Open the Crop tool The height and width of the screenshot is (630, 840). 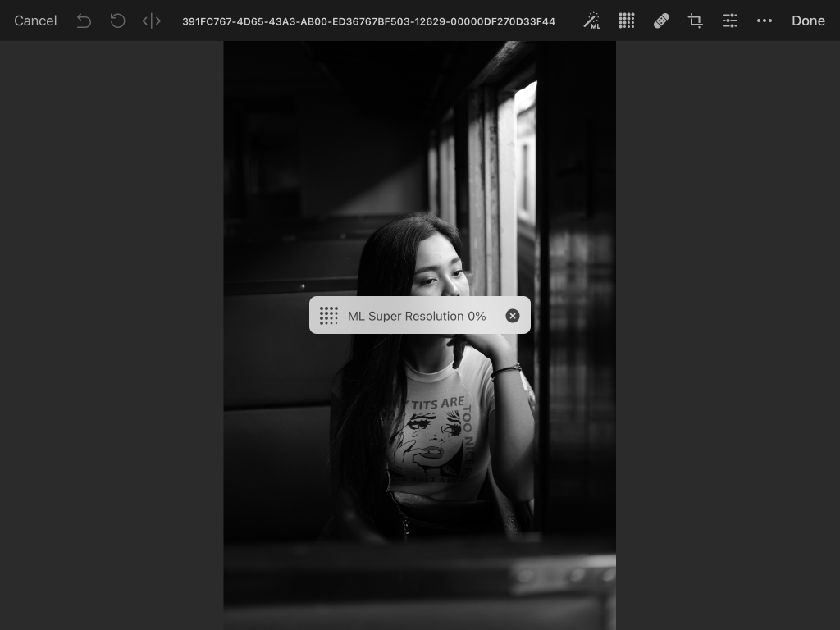coord(696,21)
